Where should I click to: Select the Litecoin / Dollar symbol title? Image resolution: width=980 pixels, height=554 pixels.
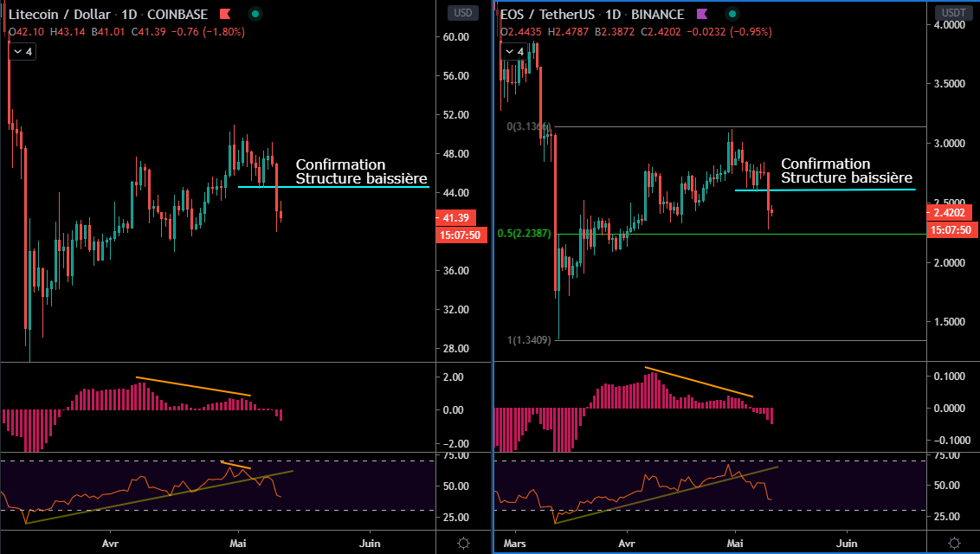click(x=61, y=14)
